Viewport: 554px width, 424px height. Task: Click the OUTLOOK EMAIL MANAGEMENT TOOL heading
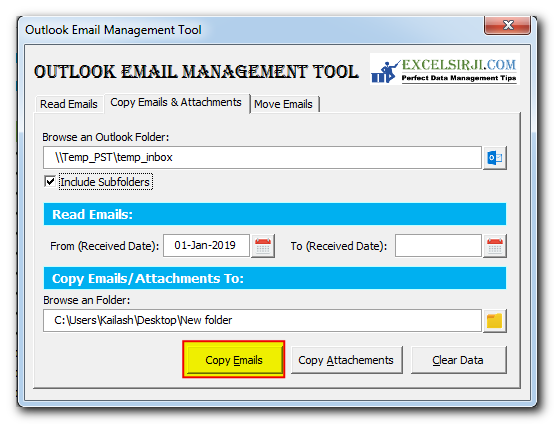(x=196, y=71)
